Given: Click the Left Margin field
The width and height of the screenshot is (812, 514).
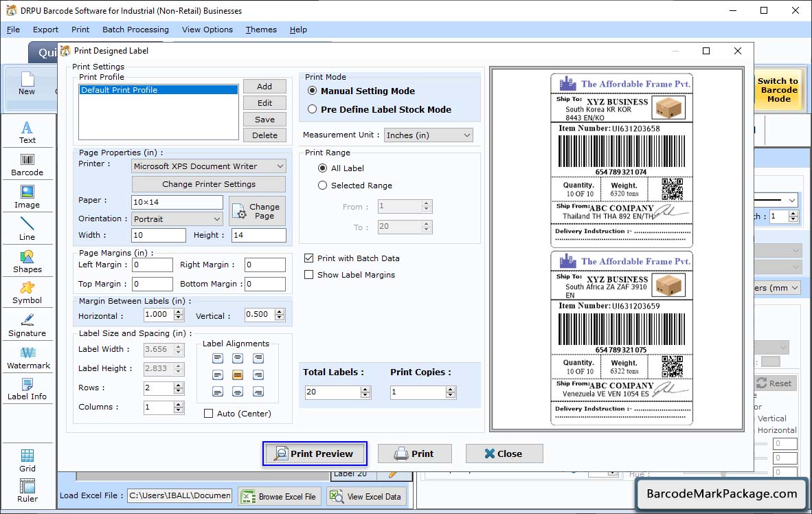Looking at the screenshot, I should (x=153, y=265).
